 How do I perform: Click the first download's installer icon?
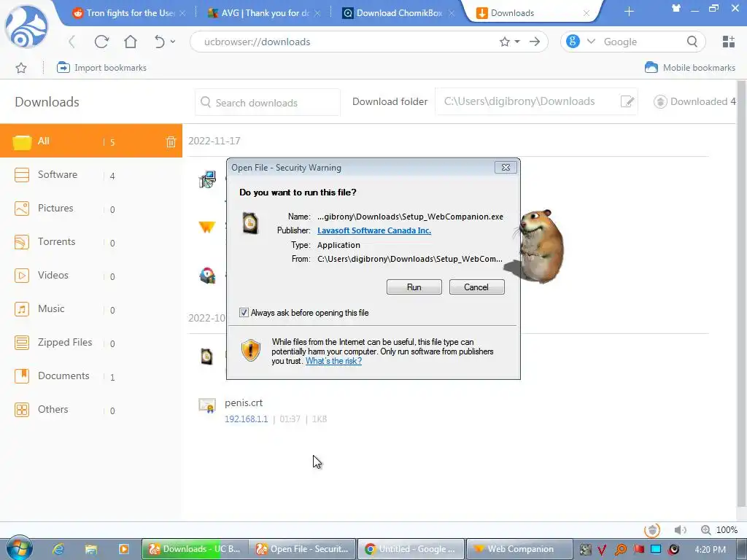[x=207, y=179]
